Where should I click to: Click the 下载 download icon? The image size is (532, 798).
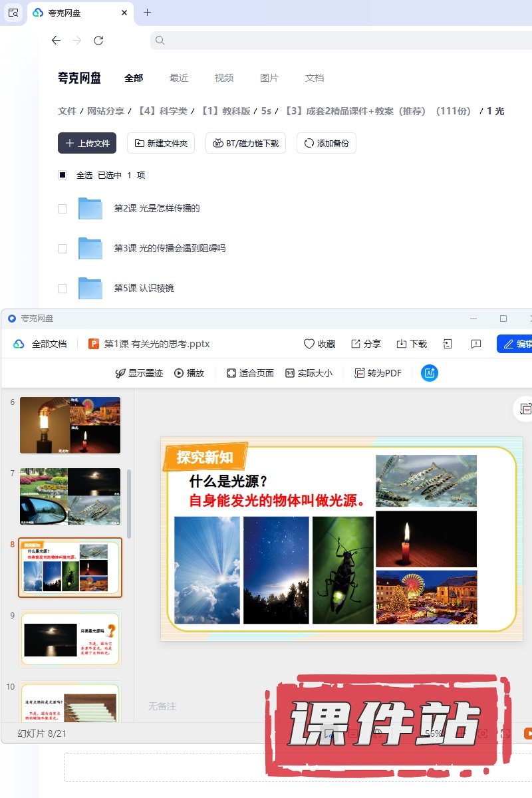pyautogui.click(x=402, y=344)
